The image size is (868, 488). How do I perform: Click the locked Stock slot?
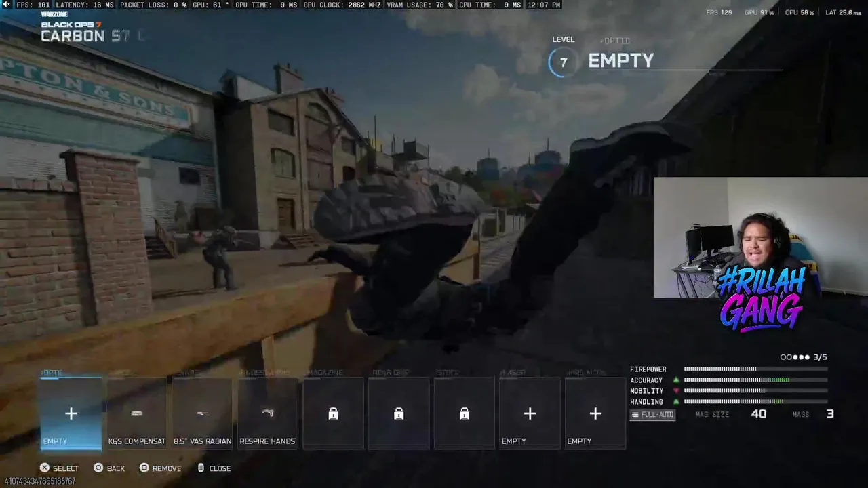pyautogui.click(x=465, y=413)
